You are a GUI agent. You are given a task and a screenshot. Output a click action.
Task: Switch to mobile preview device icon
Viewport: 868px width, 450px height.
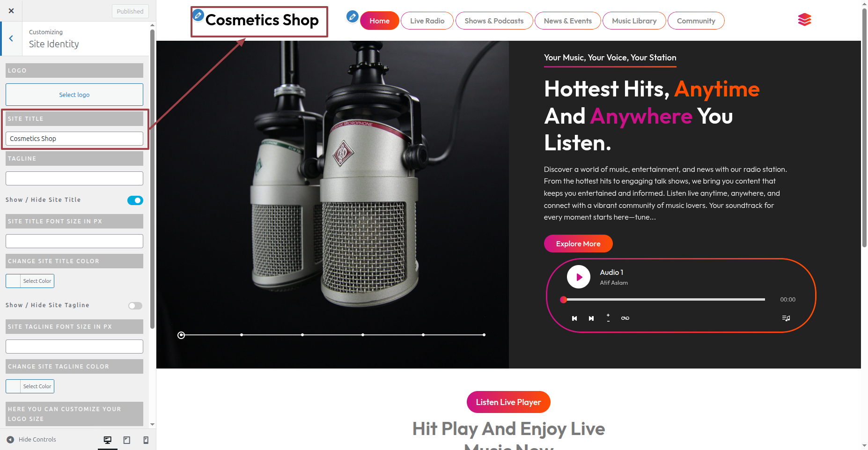pos(146,440)
